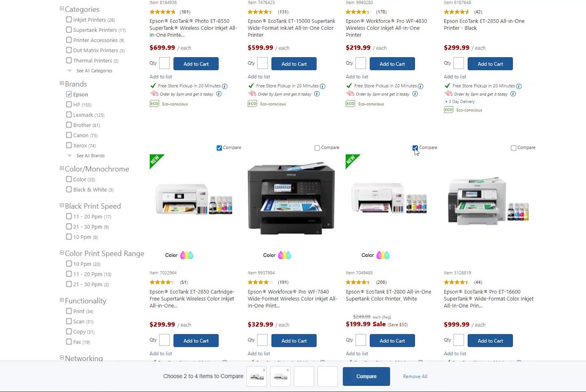Remove second thumbnail from compare tray
The height and width of the screenshot is (392, 586).
click(x=288, y=370)
